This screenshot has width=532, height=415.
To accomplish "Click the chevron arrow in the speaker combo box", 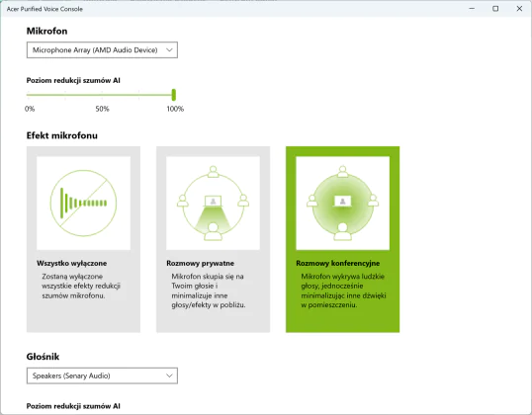I will pos(169,375).
